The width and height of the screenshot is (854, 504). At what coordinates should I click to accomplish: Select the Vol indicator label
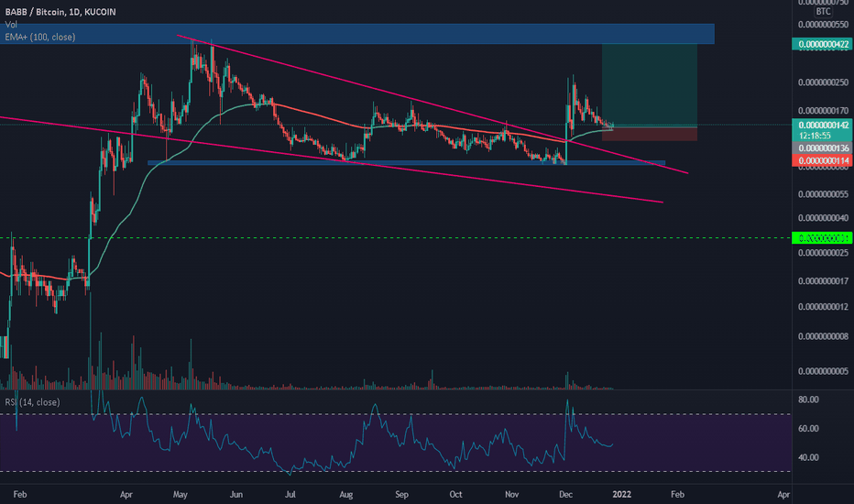[11, 25]
